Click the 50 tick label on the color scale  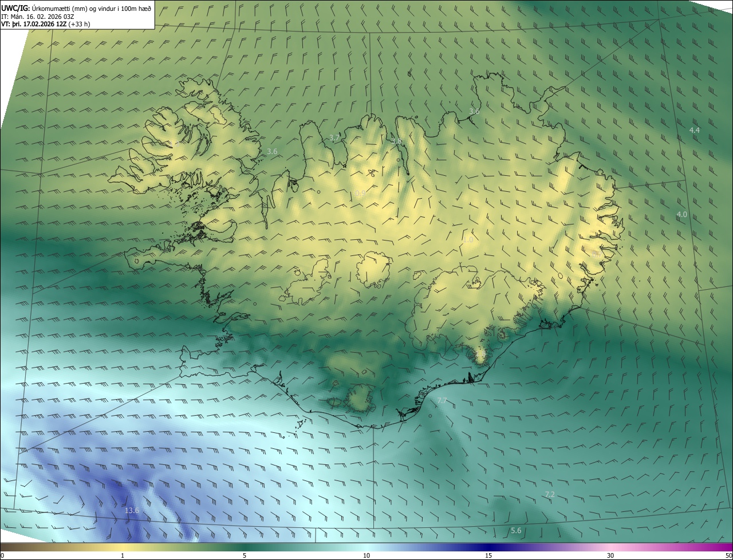(728, 555)
